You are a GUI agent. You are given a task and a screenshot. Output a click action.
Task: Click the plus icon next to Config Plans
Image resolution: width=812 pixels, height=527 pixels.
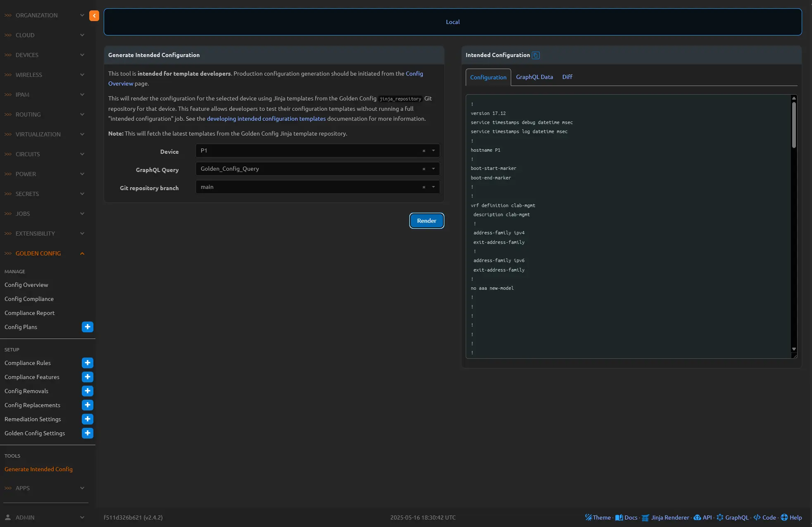point(88,327)
